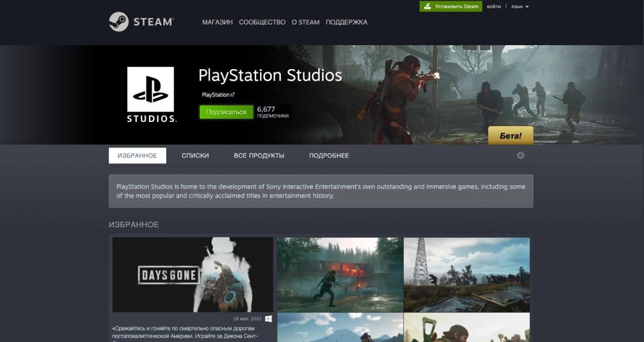Switch to the ПОДРОБНЕЕ tab

pyautogui.click(x=329, y=155)
